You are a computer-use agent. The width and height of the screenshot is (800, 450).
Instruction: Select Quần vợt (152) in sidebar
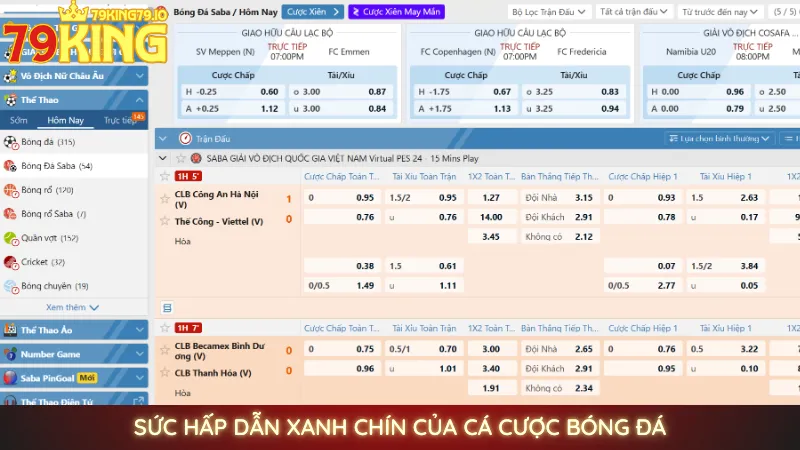(74, 238)
